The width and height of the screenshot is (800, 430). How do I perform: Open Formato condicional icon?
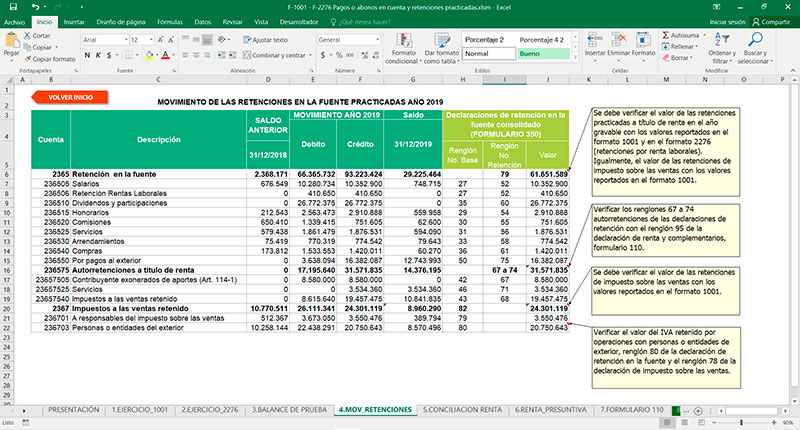[404, 41]
